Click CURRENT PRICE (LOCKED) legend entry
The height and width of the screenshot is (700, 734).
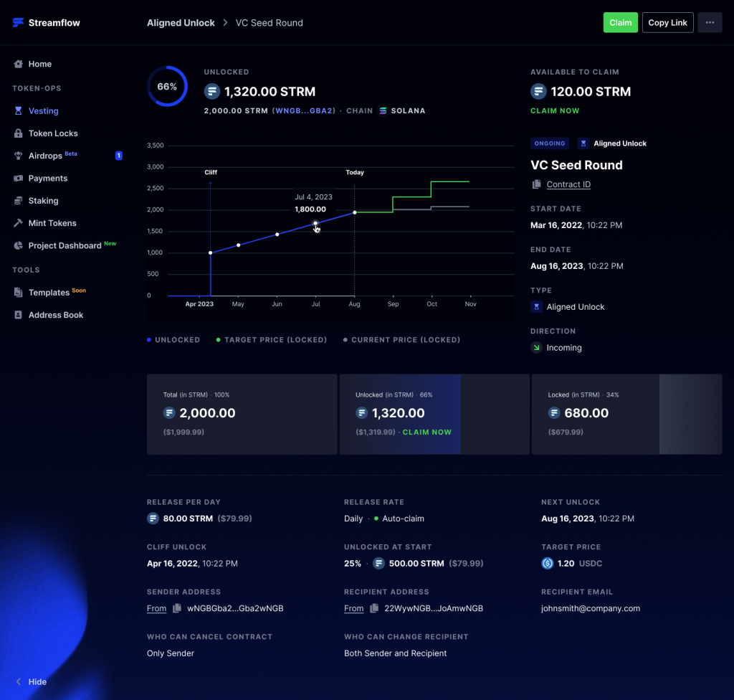pyautogui.click(x=401, y=340)
